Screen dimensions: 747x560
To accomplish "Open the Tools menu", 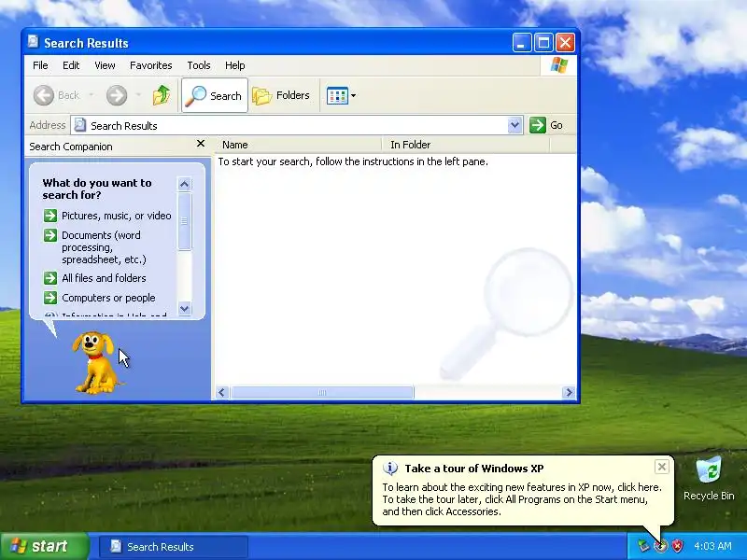I will (x=199, y=65).
